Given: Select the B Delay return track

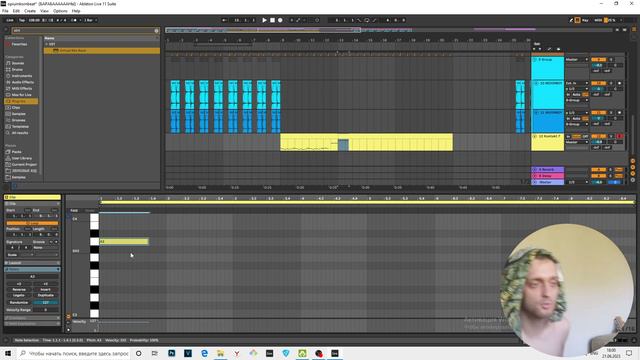Looking at the screenshot, I should tap(548, 176).
